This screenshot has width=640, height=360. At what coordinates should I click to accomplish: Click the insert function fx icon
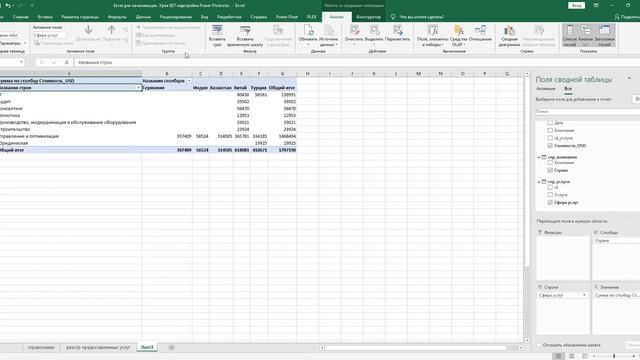pos(66,62)
